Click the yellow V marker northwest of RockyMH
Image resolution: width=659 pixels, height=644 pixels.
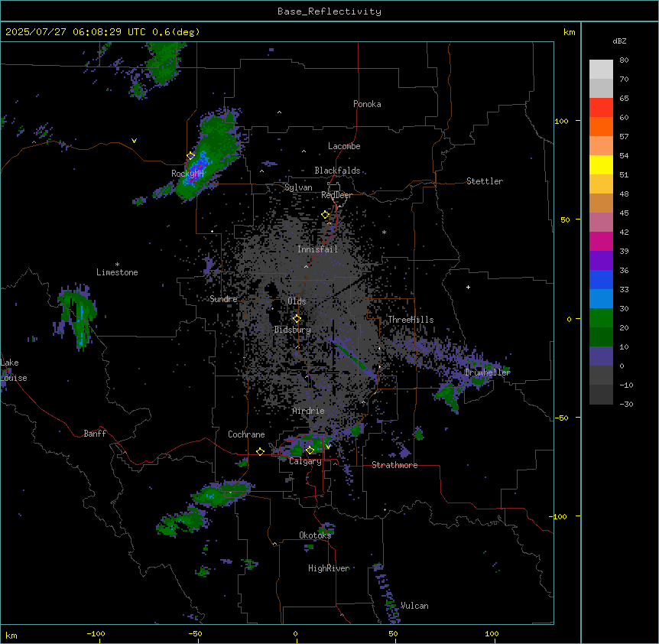134,141
